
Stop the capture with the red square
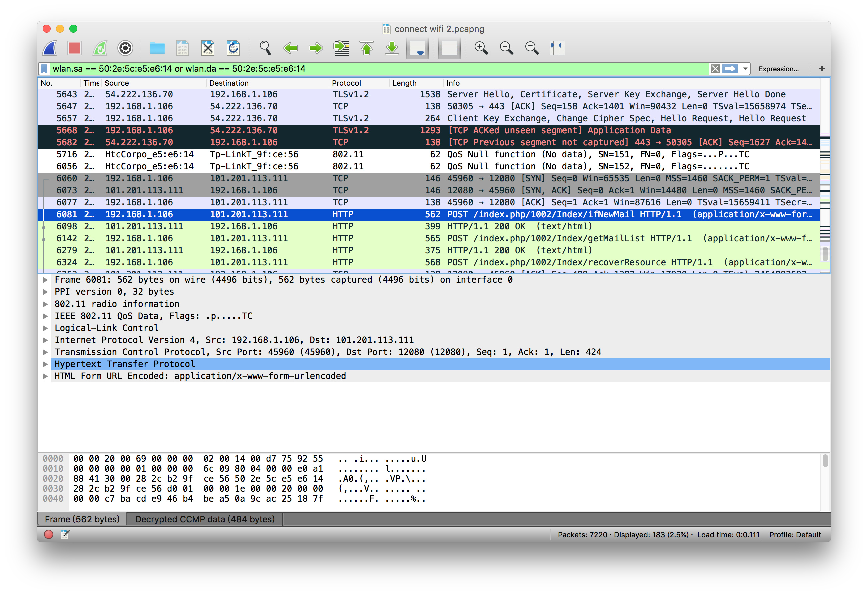tap(74, 48)
